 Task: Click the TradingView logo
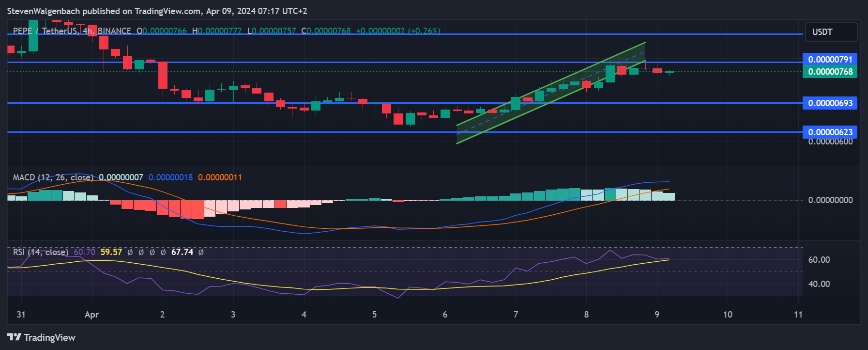[42, 337]
